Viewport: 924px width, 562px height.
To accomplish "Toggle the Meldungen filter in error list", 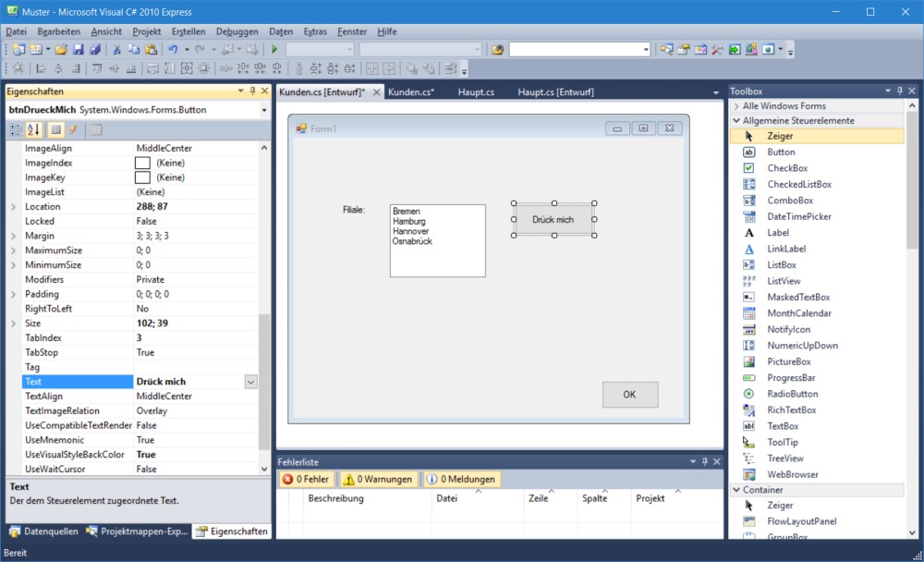I will tap(461, 479).
